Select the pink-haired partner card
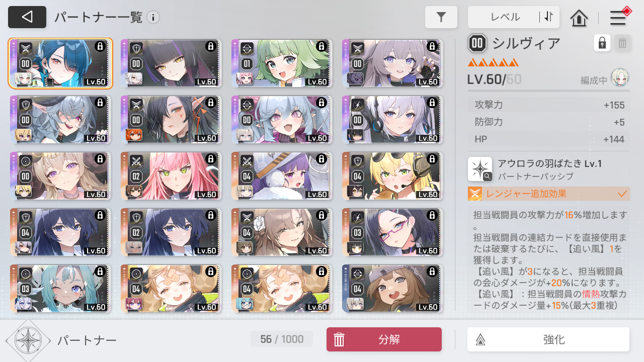 click(171, 176)
